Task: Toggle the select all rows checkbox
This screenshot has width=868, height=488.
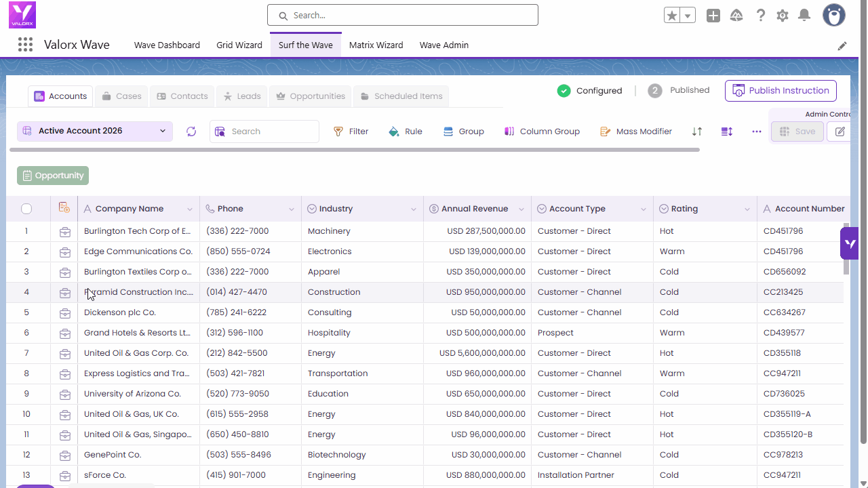Action: [x=26, y=209]
